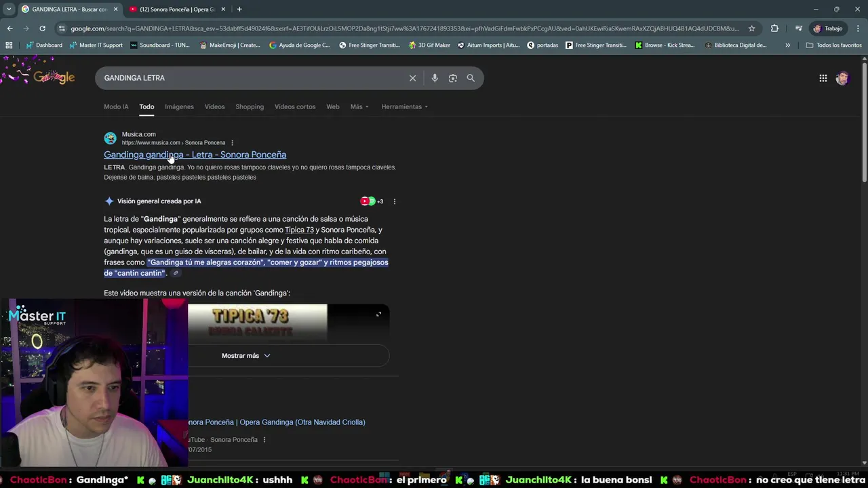Open Google Lens image search icon
868x488 pixels.
click(453, 78)
